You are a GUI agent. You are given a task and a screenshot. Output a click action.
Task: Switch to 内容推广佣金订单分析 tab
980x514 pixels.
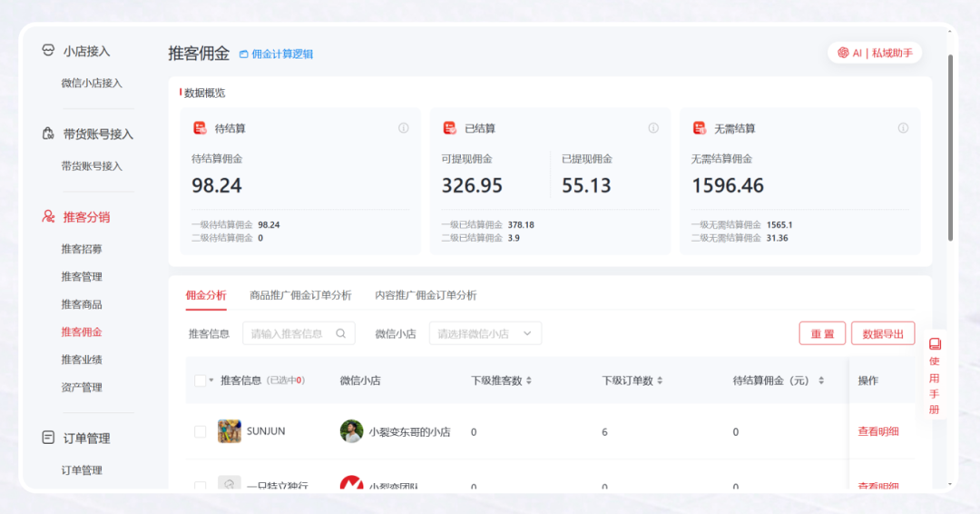click(x=426, y=295)
